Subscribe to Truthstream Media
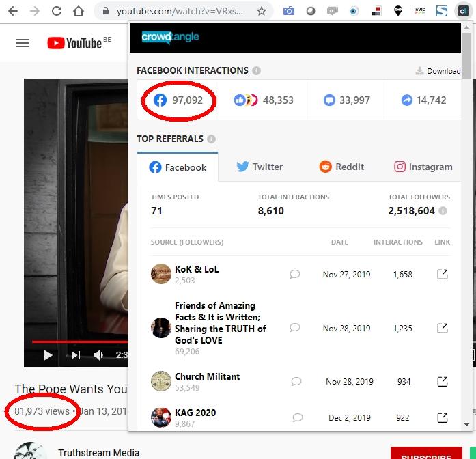 point(426,454)
